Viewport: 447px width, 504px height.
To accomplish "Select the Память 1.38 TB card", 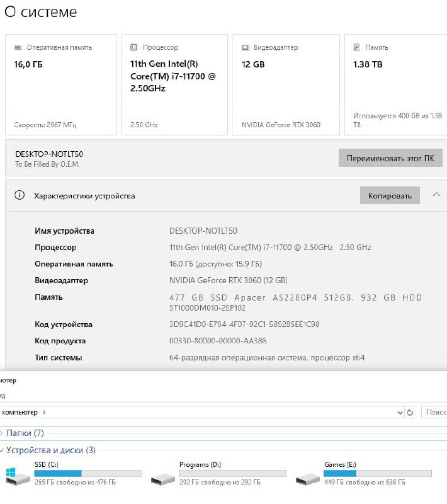I will click(395, 85).
